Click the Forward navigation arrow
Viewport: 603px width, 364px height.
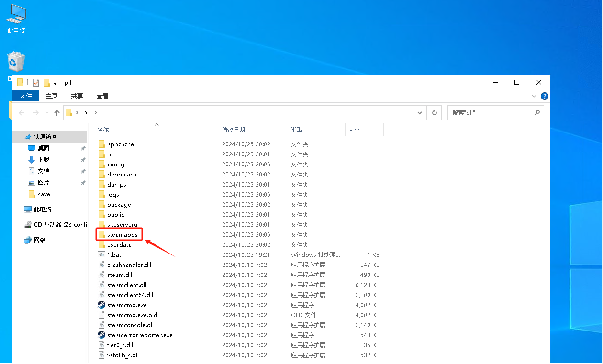pyautogui.click(x=35, y=112)
